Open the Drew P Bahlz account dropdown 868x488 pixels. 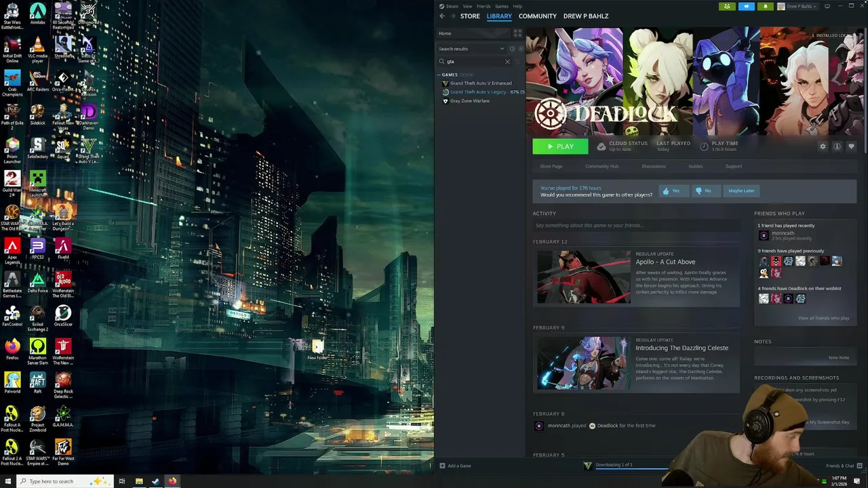click(x=797, y=6)
